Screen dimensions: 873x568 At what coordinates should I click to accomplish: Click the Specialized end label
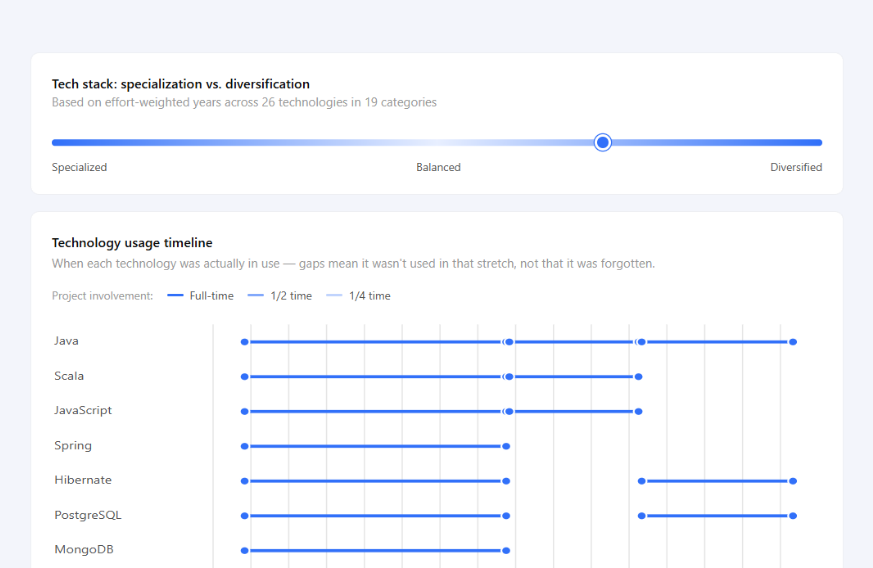(x=79, y=167)
